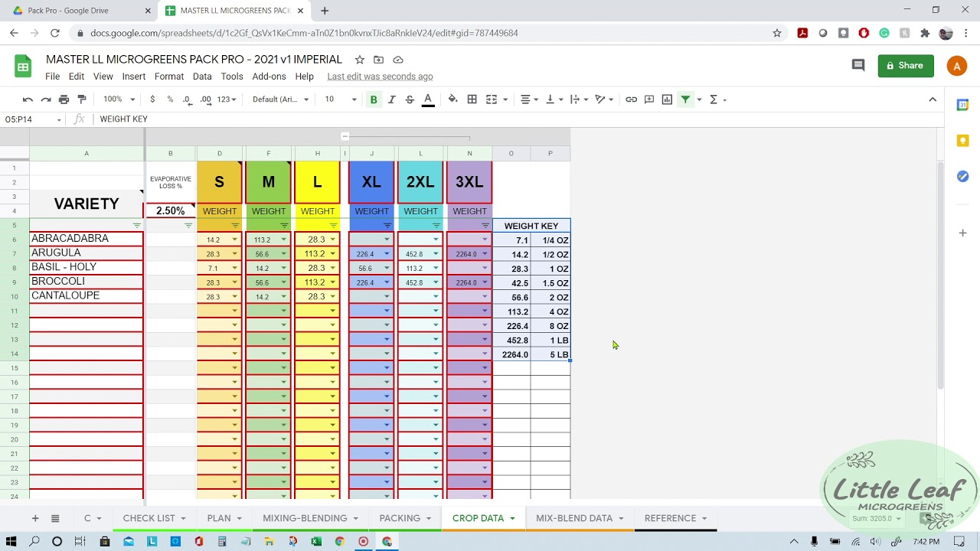The image size is (980, 551).
Task: Open the font family dropdown
Action: pyautogui.click(x=280, y=99)
